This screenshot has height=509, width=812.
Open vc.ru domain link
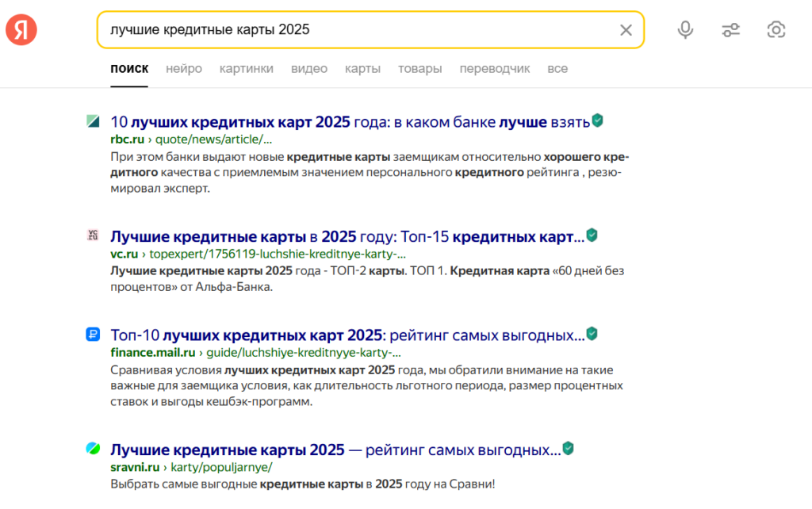pos(124,254)
